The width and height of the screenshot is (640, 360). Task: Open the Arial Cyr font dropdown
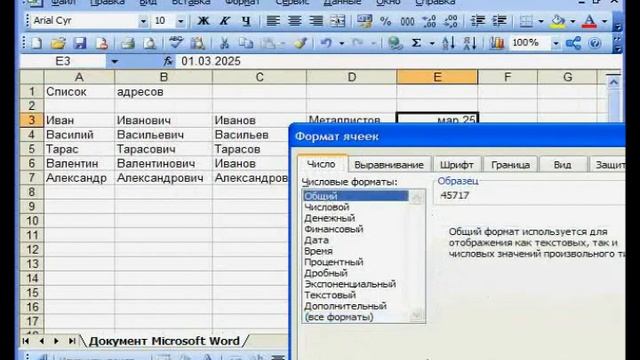(x=143, y=21)
